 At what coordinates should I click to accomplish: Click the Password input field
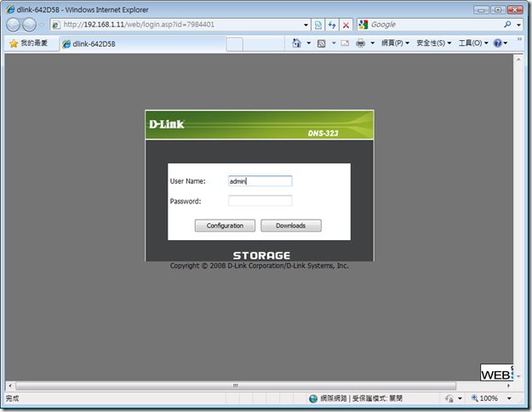[x=260, y=201]
